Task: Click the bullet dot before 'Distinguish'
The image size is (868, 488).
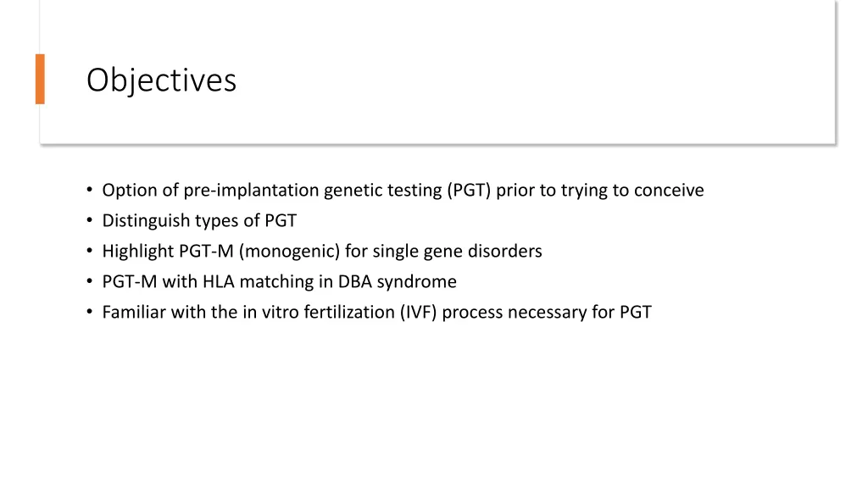Action: coord(90,221)
